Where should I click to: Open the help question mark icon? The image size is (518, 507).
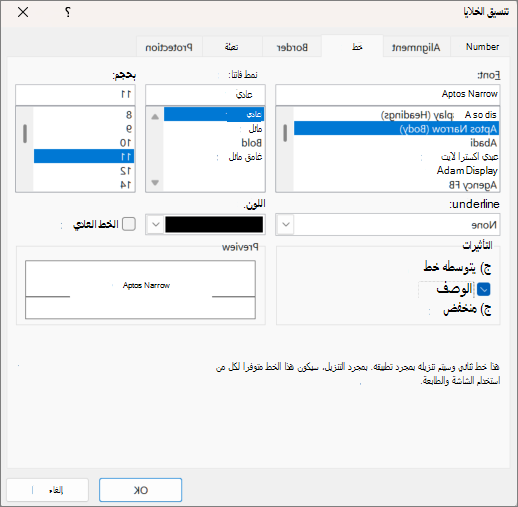(68, 13)
